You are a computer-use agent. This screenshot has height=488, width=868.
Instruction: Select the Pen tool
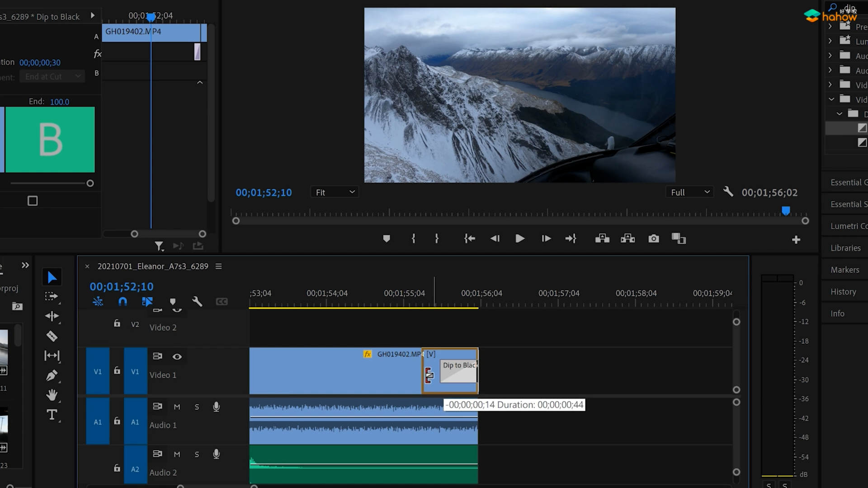point(52,375)
